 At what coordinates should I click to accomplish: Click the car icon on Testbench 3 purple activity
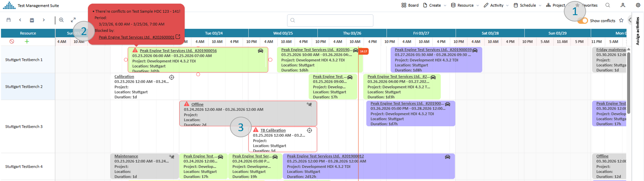[448, 104]
